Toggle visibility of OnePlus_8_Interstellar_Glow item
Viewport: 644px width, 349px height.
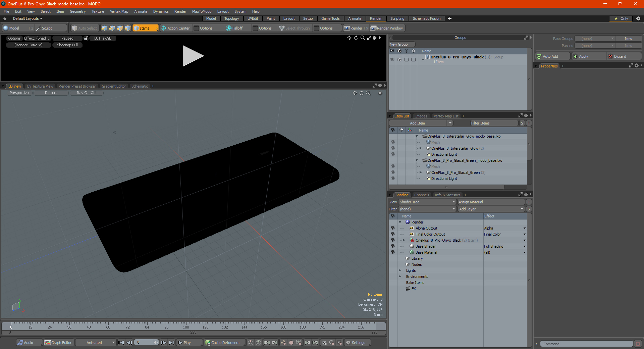[x=393, y=148]
